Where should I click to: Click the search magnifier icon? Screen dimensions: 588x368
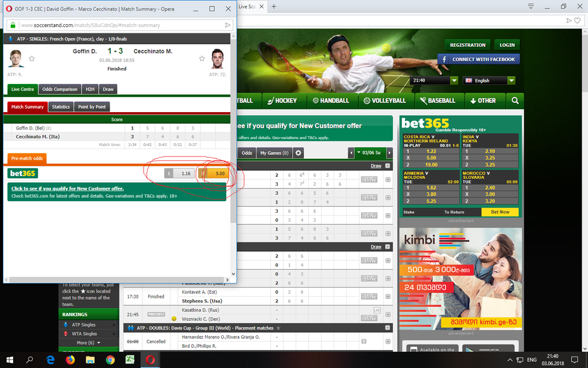515,101
